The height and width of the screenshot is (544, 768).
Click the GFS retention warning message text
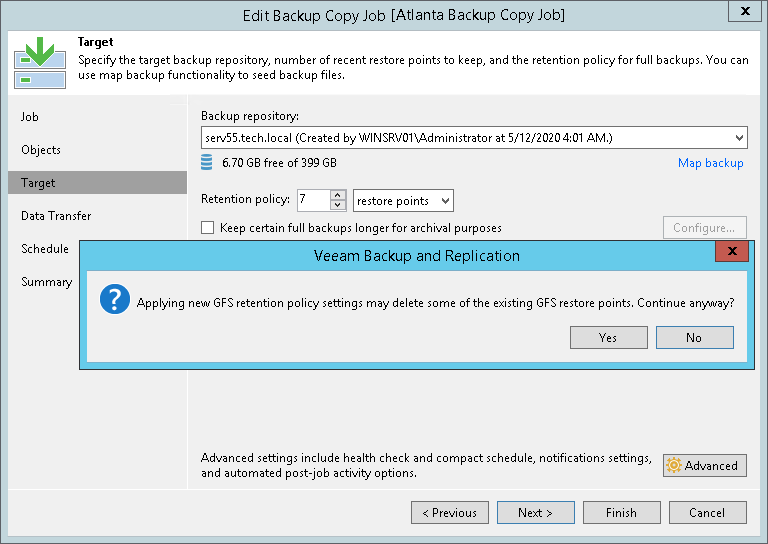435,303
